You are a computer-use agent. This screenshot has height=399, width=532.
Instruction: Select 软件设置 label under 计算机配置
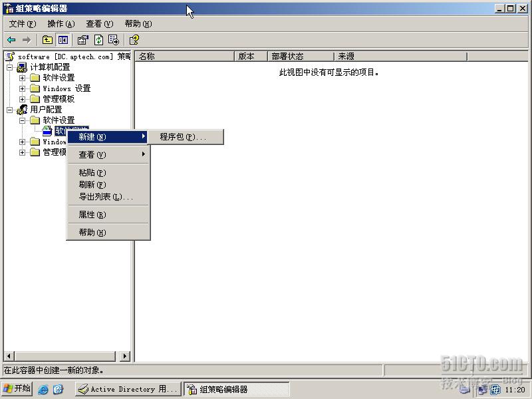(59, 78)
